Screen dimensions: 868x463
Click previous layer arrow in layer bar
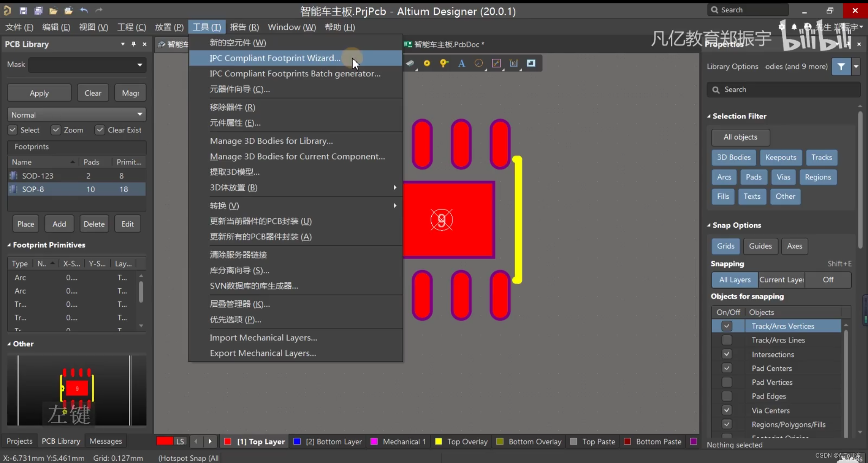point(196,441)
